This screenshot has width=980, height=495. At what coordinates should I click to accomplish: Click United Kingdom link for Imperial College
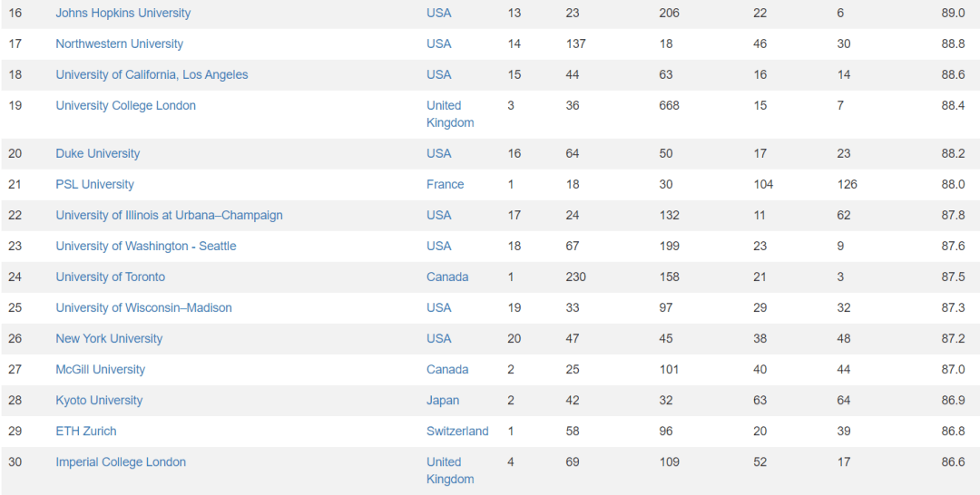coord(450,471)
